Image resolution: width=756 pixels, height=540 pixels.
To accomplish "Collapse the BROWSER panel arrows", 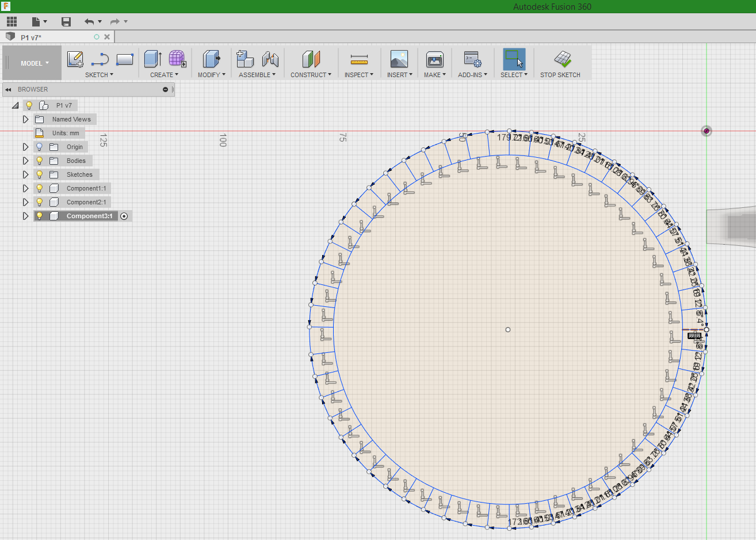I will click(8, 89).
